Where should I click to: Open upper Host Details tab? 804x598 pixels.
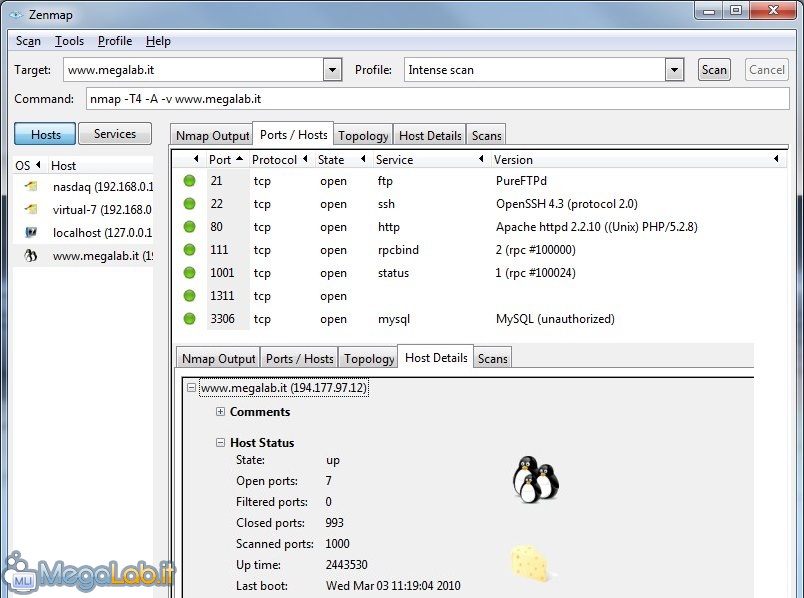pyautogui.click(x=430, y=135)
